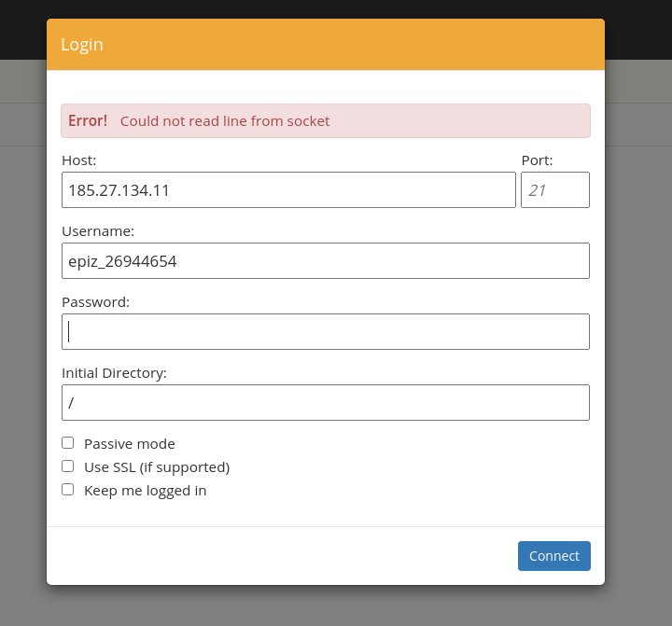Click the Initial Directory input box

[x=326, y=403]
